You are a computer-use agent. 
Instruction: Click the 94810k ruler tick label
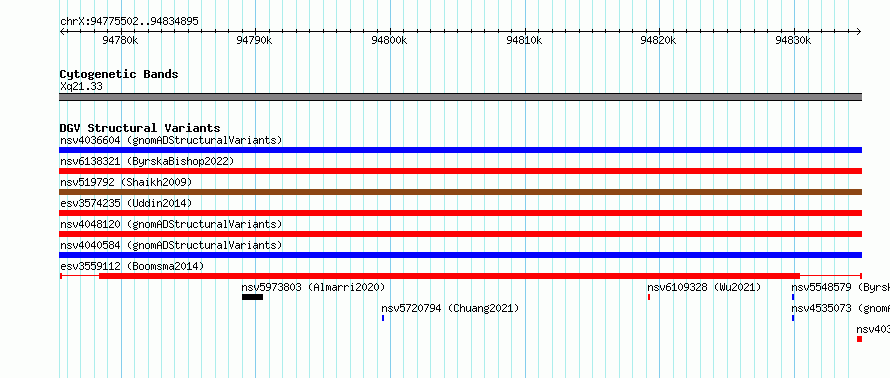click(524, 40)
